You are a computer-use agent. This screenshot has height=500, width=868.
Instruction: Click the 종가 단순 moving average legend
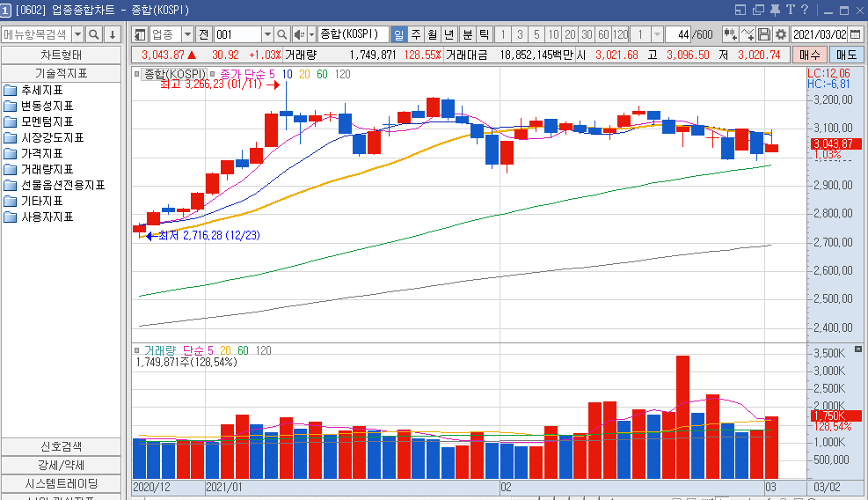tap(242, 74)
